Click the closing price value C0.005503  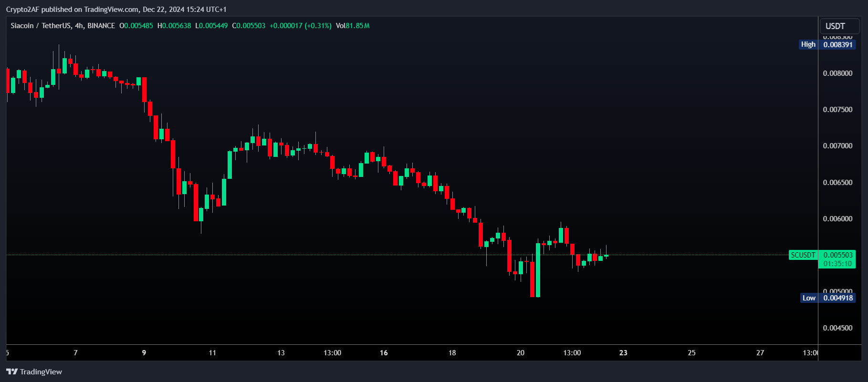tap(249, 26)
